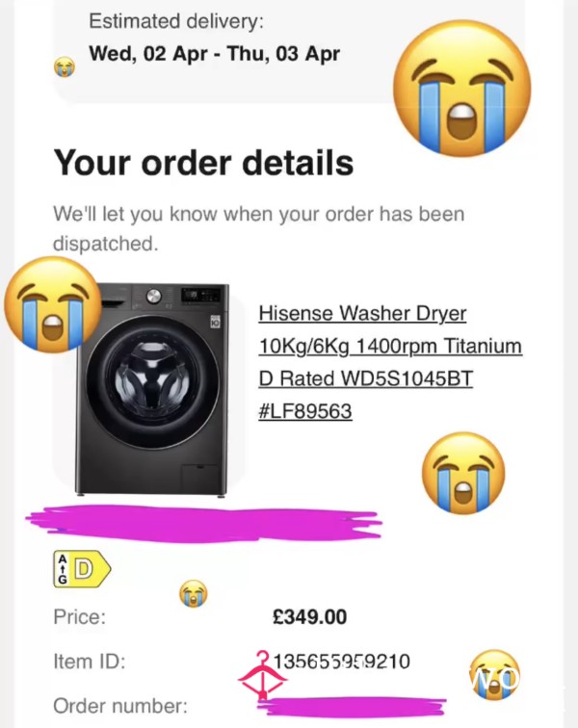Click the dispatch notification message text

point(259,229)
